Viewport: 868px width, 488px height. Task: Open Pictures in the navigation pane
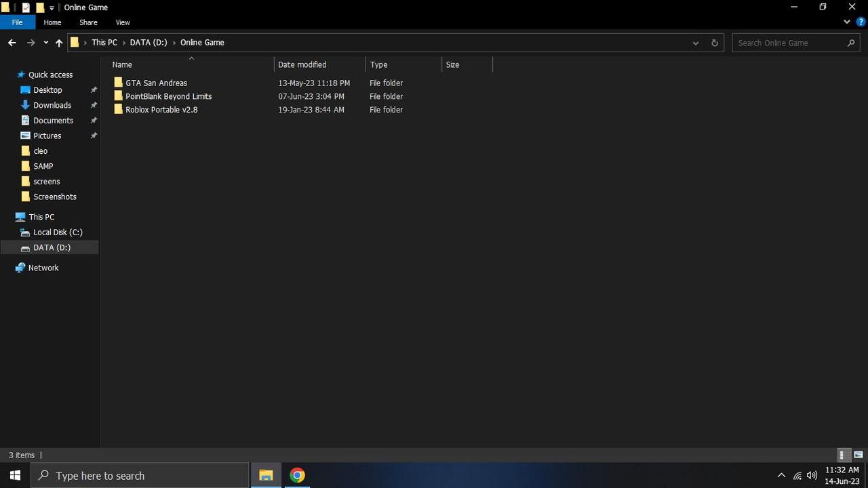[47, 136]
